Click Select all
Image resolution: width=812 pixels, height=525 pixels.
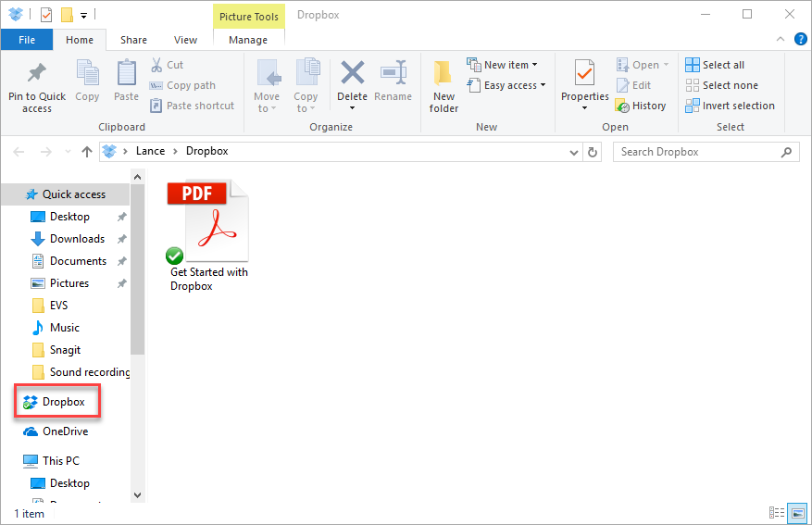pyautogui.click(x=715, y=65)
